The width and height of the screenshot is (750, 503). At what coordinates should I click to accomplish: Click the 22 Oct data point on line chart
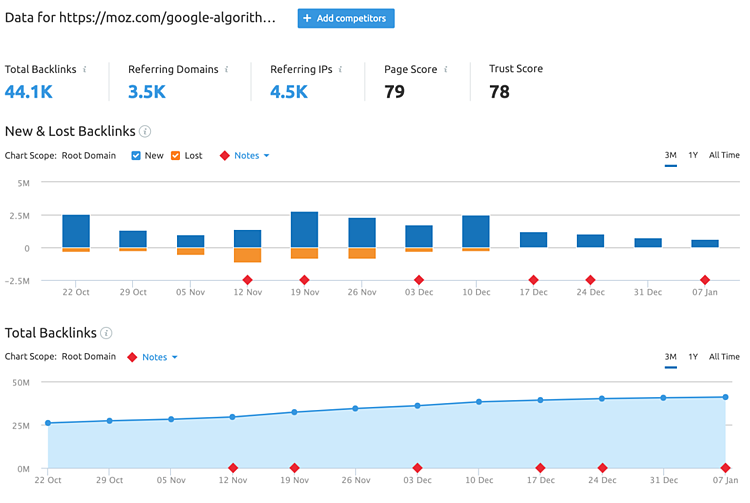click(x=48, y=423)
